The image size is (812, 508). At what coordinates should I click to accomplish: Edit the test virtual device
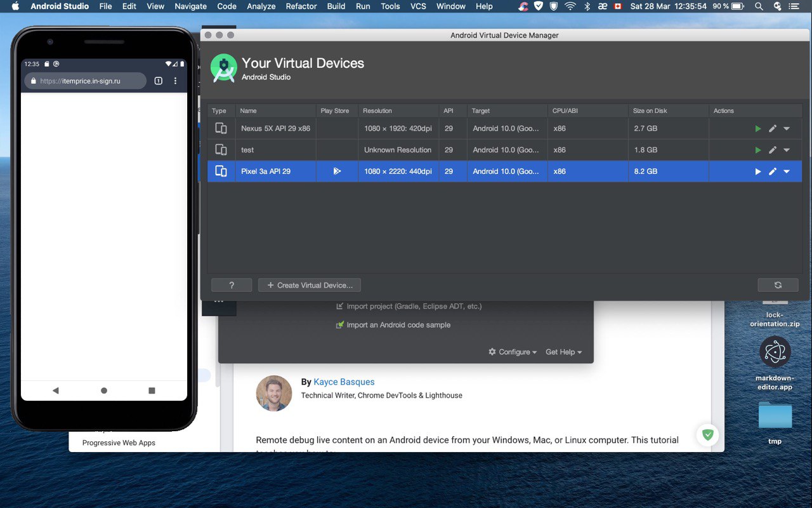(772, 150)
